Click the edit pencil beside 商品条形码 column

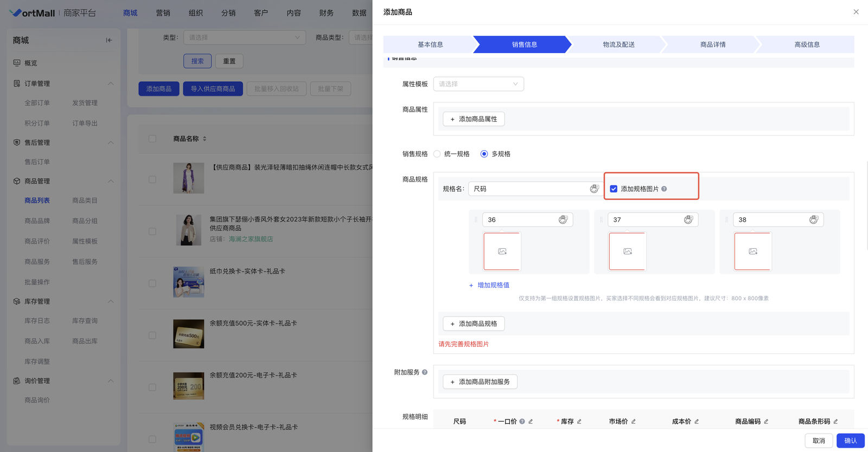point(835,422)
